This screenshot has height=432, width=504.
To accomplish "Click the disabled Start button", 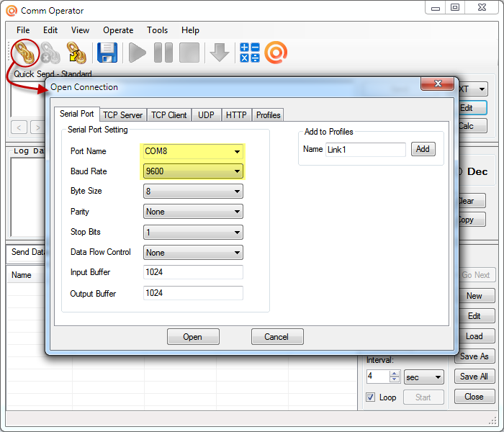I will pyautogui.click(x=423, y=397).
